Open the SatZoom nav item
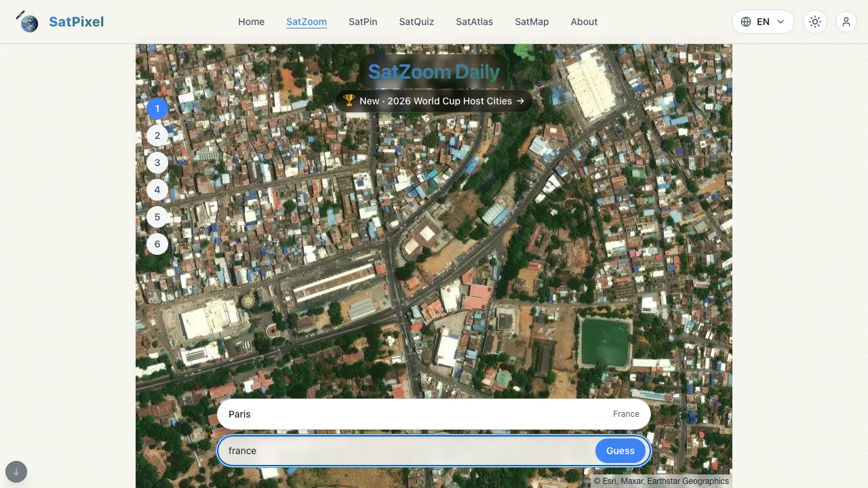Image resolution: width=868 pixels, height=488 pixels. [307, 22]
